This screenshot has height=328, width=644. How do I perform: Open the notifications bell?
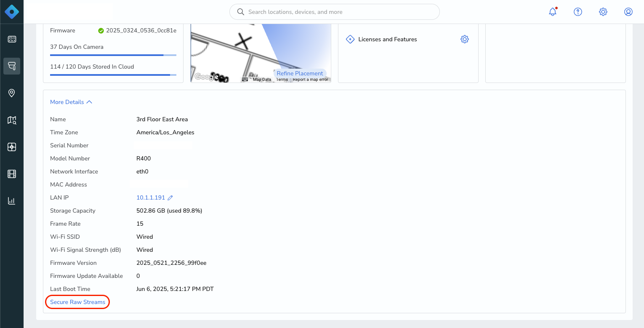coord(553,12)
